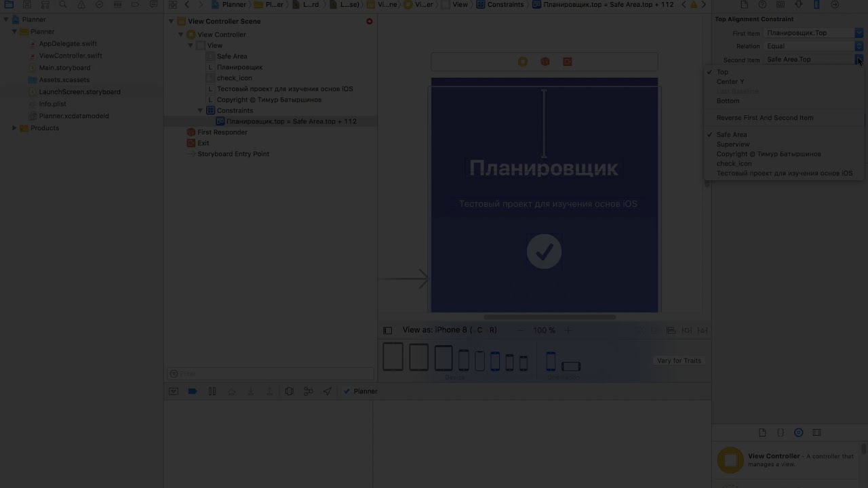Select Reverse First And Second Item
Image resolution: width=868 pixels, height=488 pixels.
click(765, 118)
